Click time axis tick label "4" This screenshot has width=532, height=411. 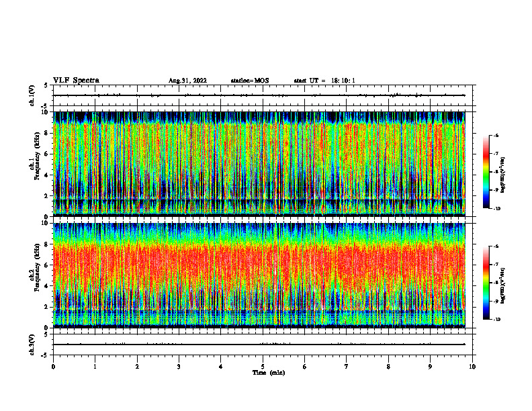221,367
